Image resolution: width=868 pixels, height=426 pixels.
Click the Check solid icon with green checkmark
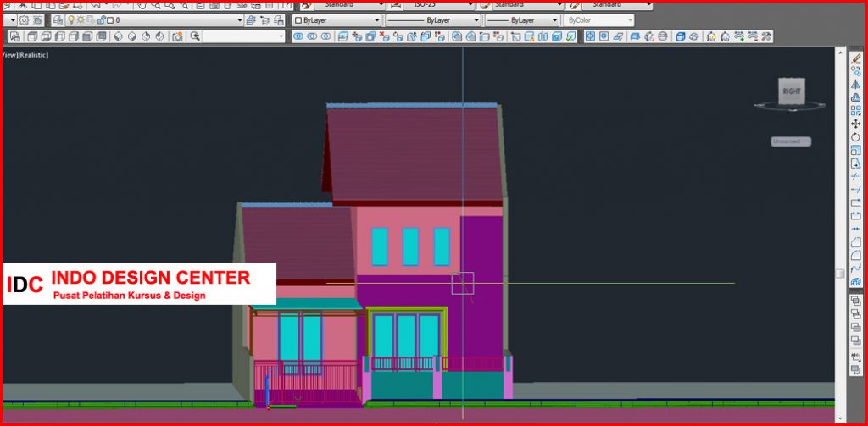(570, 37)
